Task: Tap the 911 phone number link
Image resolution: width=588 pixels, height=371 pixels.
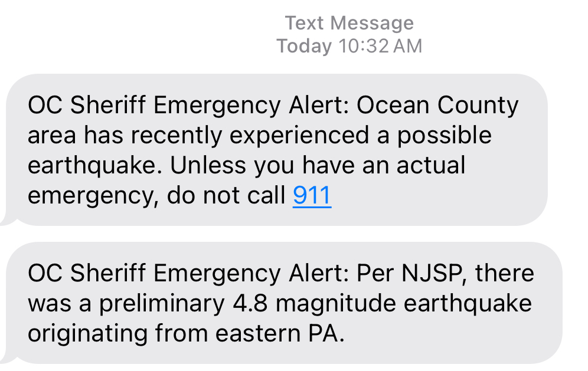Action: click(x=312, y=196)
